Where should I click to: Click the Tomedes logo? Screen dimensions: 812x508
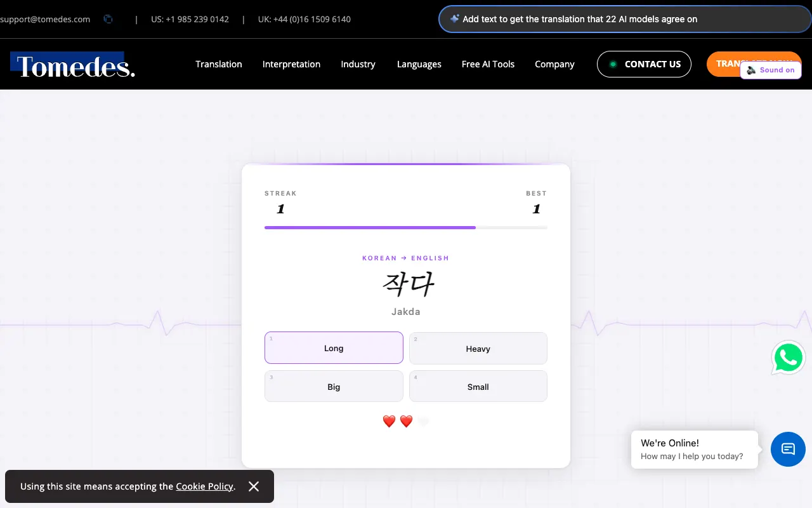(72, 65)
